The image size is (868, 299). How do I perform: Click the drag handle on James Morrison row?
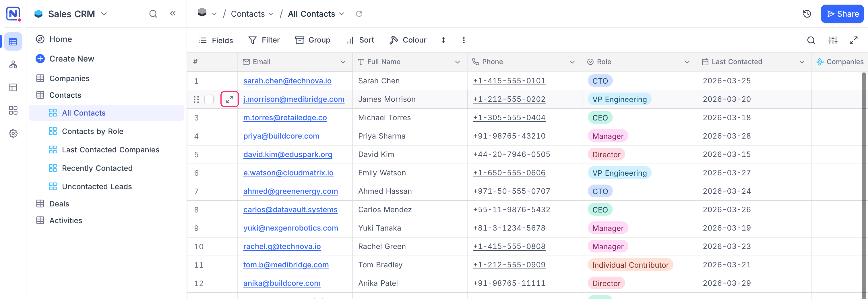click(196, 99)
